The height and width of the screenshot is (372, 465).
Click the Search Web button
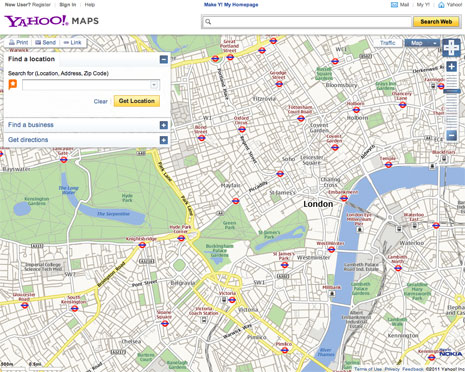(436, 22)
